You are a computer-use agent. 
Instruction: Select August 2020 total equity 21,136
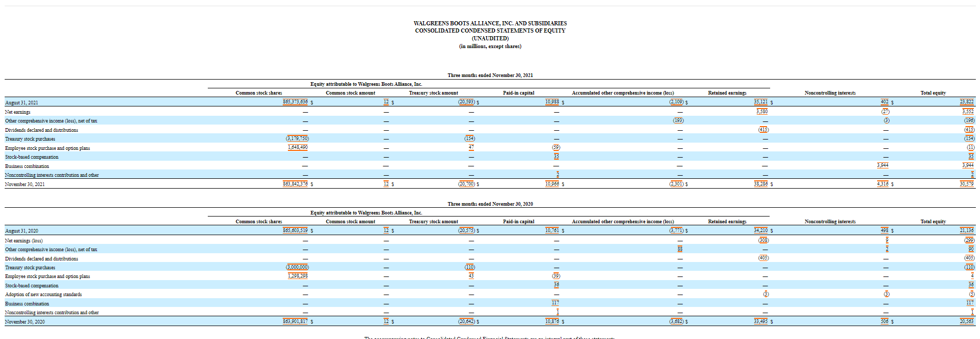[967, 230]
